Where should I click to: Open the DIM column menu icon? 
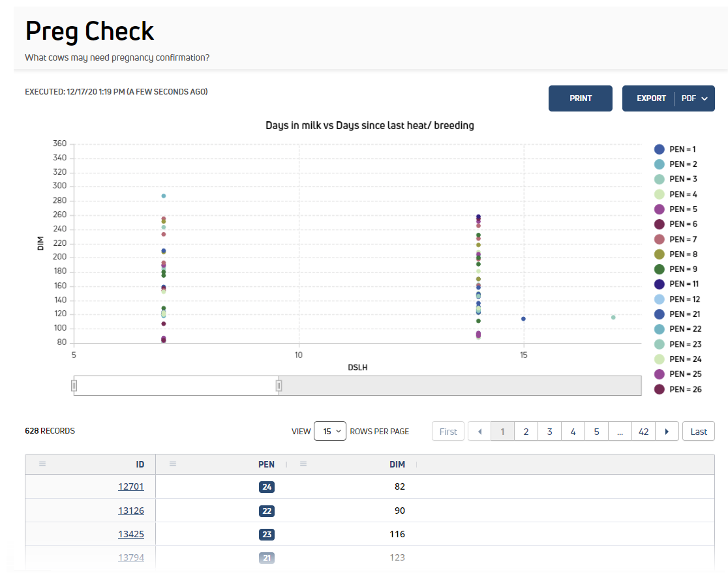pyautogui.click(x=303, y=464)
